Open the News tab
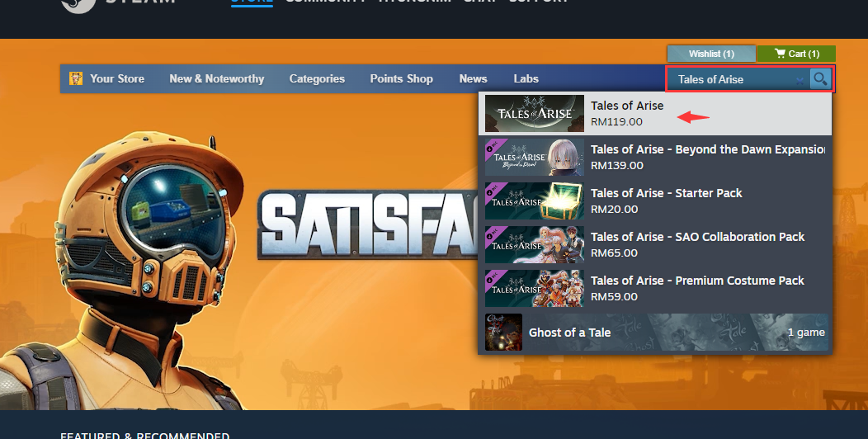This screenshot has width=868, height=439. pos(473,78)
